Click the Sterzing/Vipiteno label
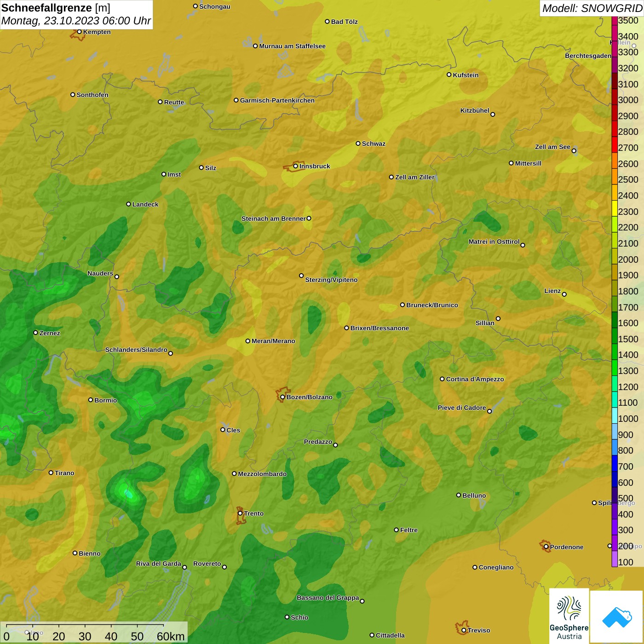 331,280
